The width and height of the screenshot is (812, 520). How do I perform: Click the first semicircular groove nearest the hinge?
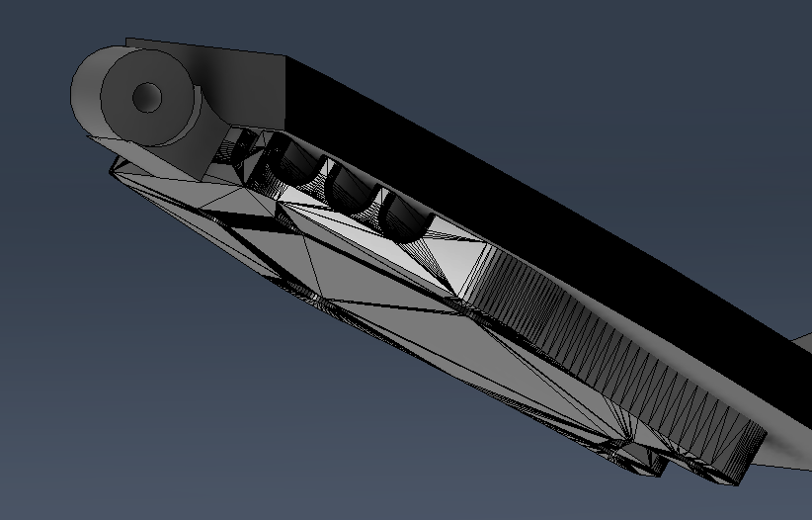click(x=291, y=165)
